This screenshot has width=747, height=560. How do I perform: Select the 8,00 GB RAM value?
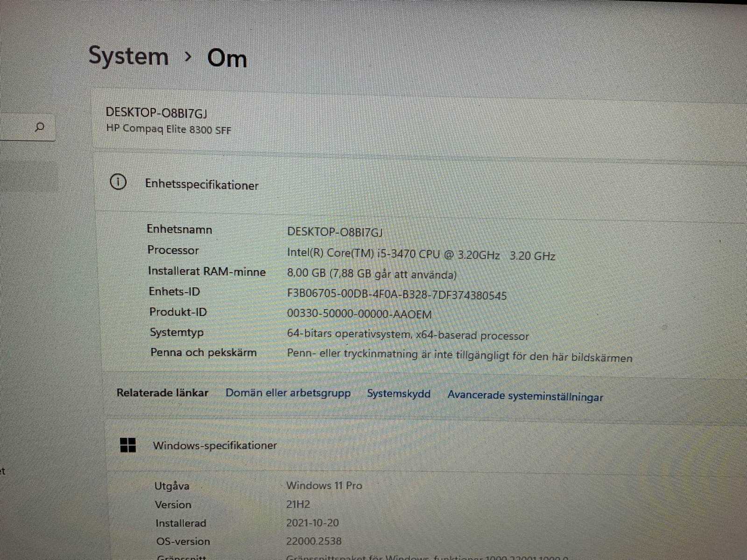point(372,274)
